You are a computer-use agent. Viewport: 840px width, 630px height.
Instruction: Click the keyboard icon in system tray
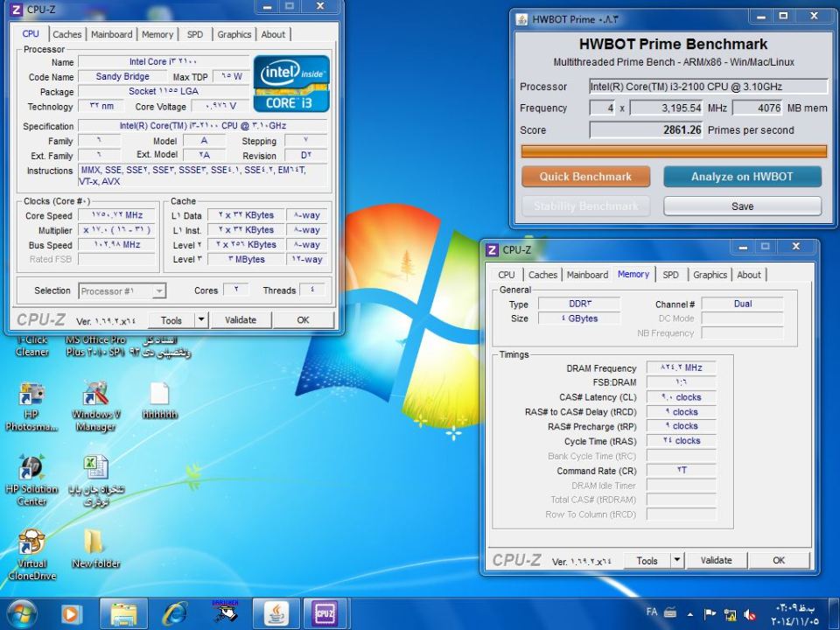point(670,612)
